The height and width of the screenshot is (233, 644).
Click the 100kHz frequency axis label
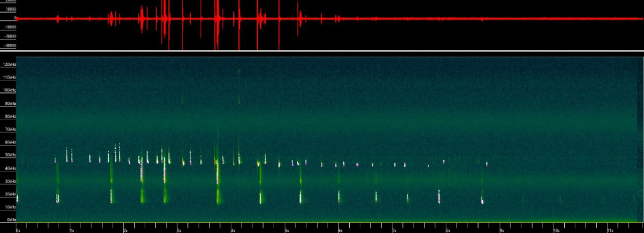[9, 90]
